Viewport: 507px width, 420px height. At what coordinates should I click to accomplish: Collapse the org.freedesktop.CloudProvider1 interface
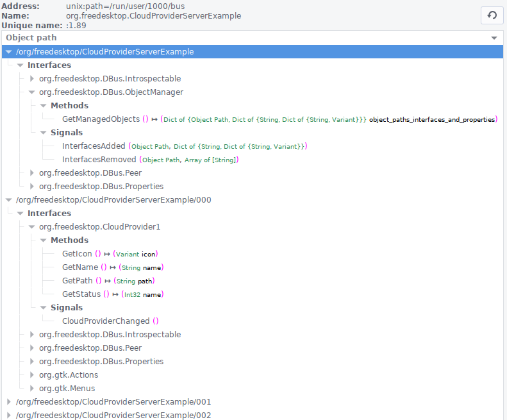[31, 227]
